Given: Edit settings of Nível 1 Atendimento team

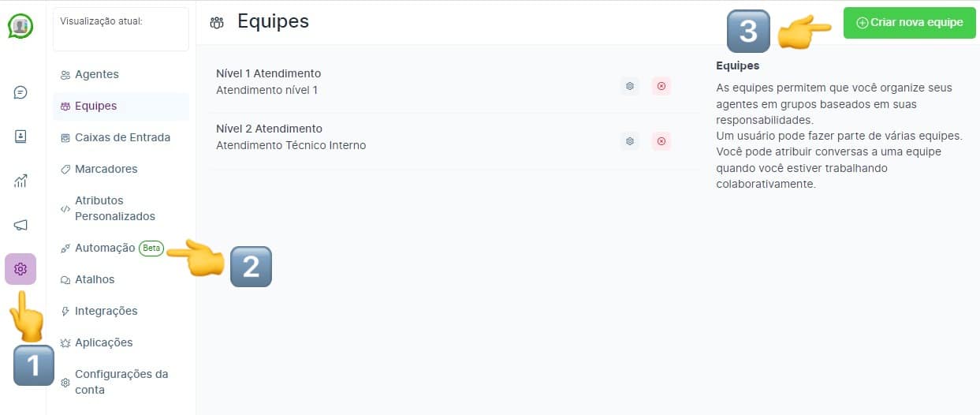Looking at the screenshot, I should [629, 86].
